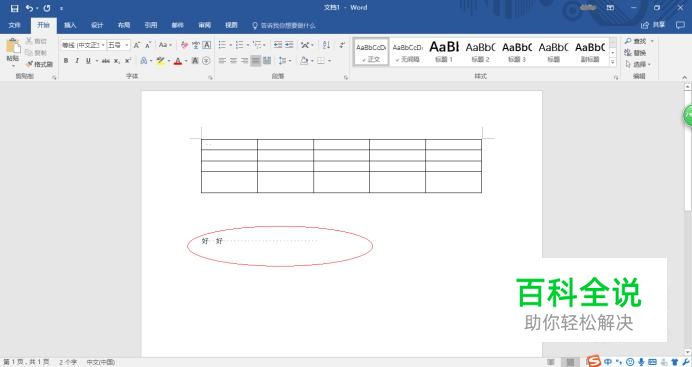Click the 查找 Find button
The image size is (692, 367).
click(636, 41)
